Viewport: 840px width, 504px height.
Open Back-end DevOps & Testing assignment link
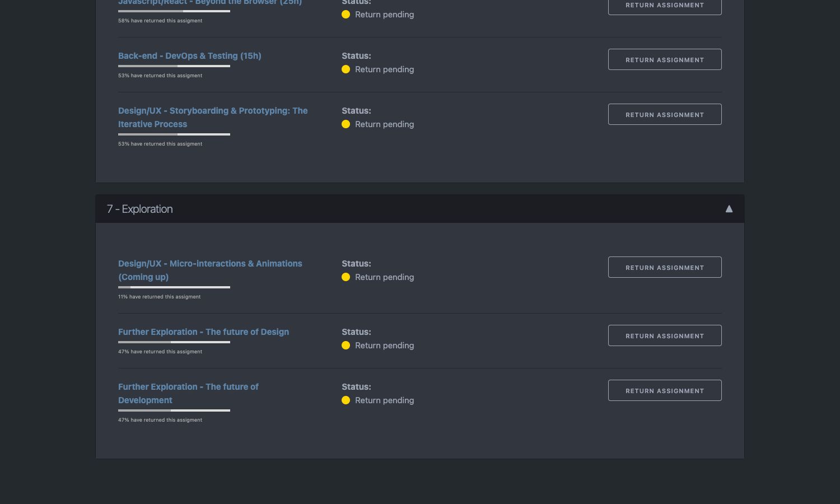tap(189, 56)
